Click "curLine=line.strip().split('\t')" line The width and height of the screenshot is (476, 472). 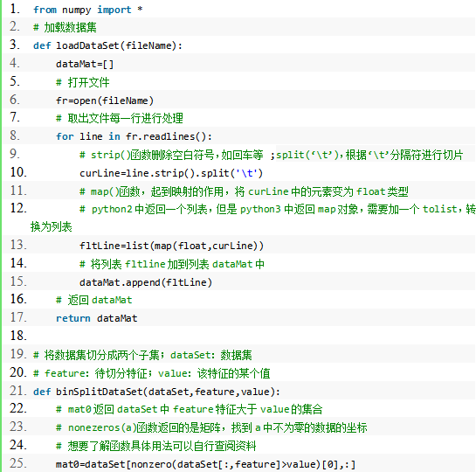click(171, 173)
